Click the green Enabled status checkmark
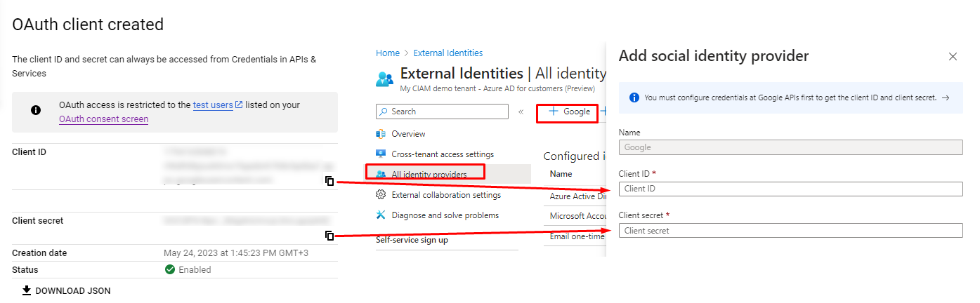Viewport: 980px width, 303px height. [x=169, y=269]
